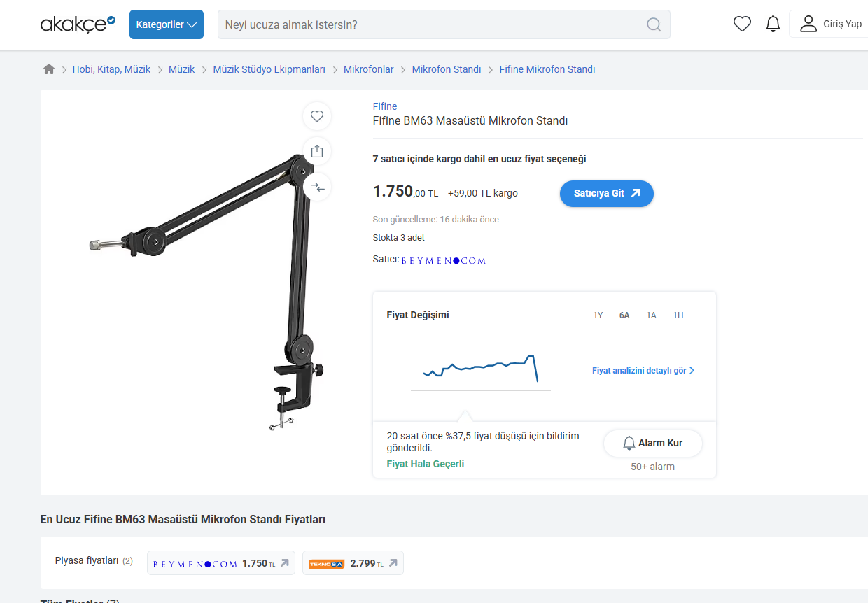Viewport: 868px width, 603px height.
Task: Add product to favorites with heart icon
Action: [x=317, y=116]
